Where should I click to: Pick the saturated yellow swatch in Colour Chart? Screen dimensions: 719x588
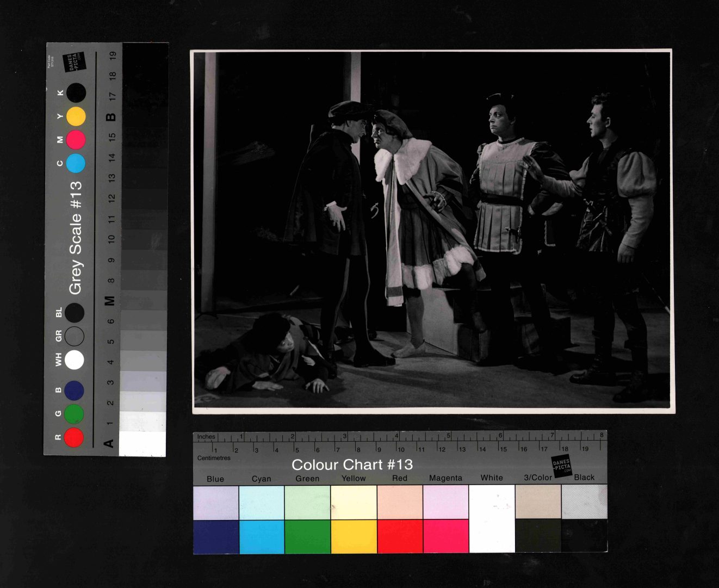click(x=354, y=536)
